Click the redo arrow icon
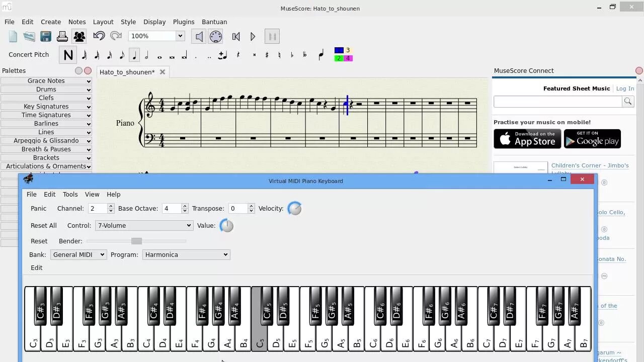 point(116,36)
